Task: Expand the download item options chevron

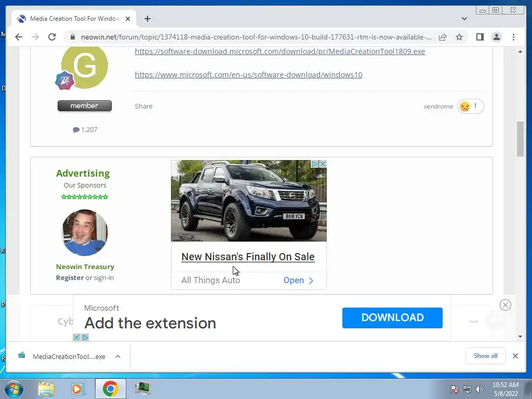Action: click(x=118, y=356)
